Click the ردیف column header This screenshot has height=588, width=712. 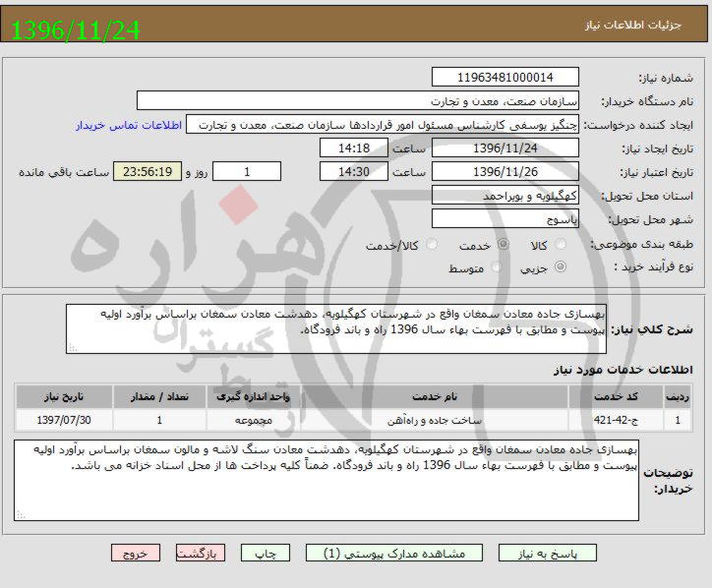click(678, 397)
